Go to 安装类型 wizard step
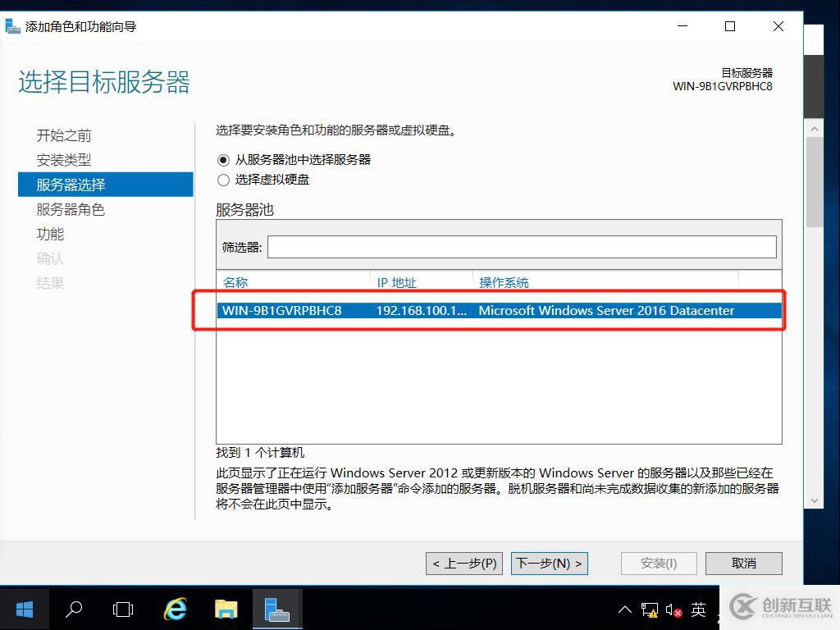840x630 pixels. point(64,160)
